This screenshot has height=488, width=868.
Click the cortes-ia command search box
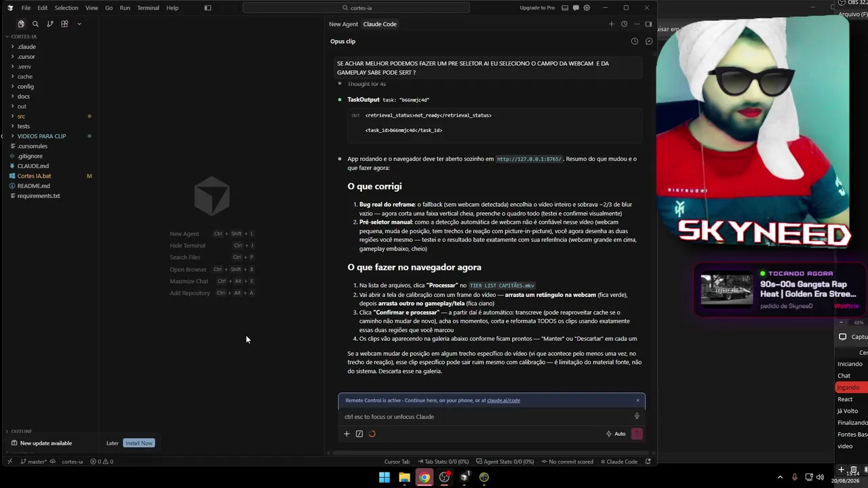click(356, 8)
